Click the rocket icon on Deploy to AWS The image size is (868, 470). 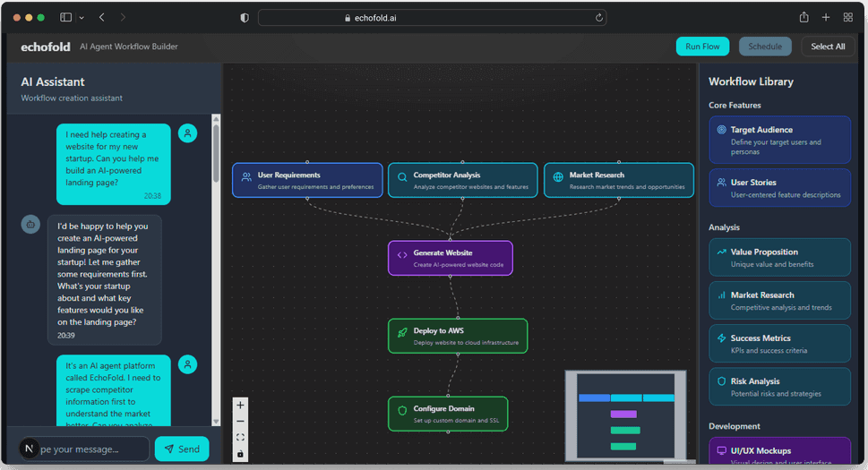(x=402, y=332)
